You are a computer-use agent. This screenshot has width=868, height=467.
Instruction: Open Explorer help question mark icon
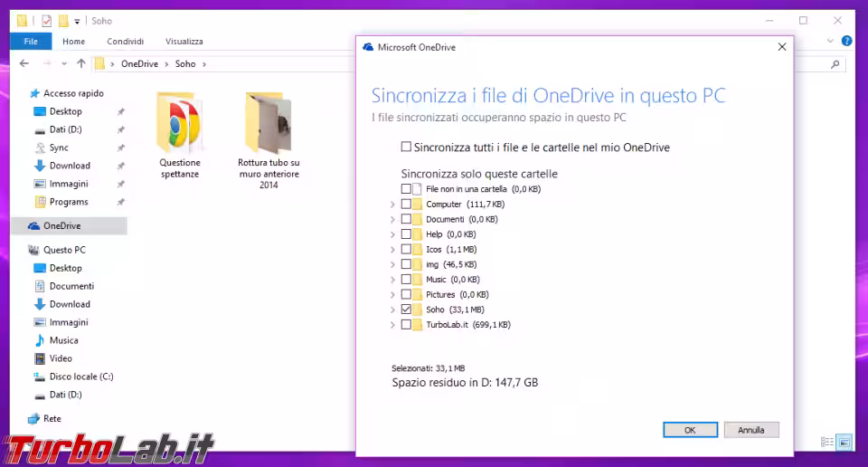(x=846, y=41)
